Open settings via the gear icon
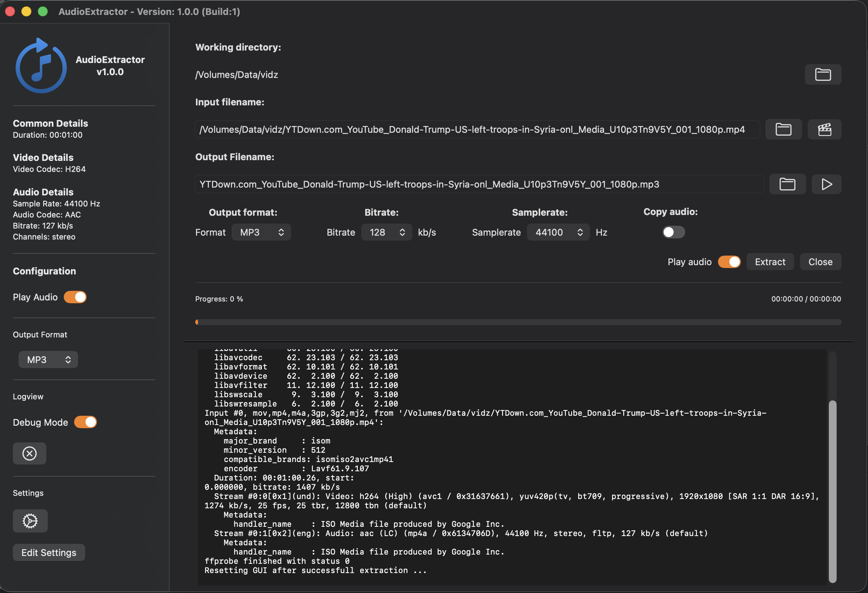Image resolution: width=868 pixels, height=593 pixels. point(30,521)
